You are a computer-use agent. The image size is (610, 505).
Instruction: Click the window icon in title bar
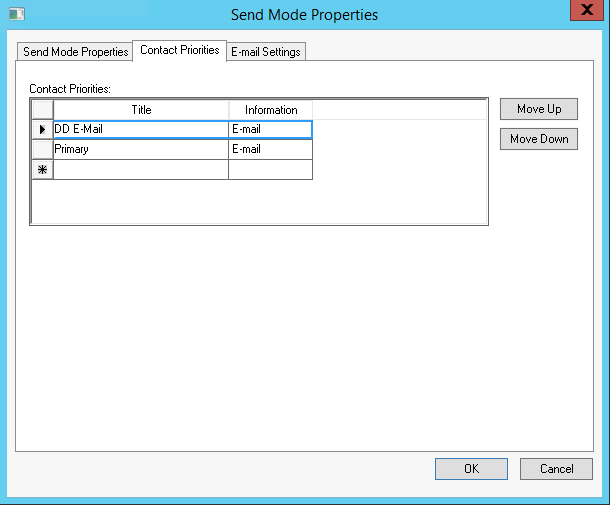(x=16, y=14)
